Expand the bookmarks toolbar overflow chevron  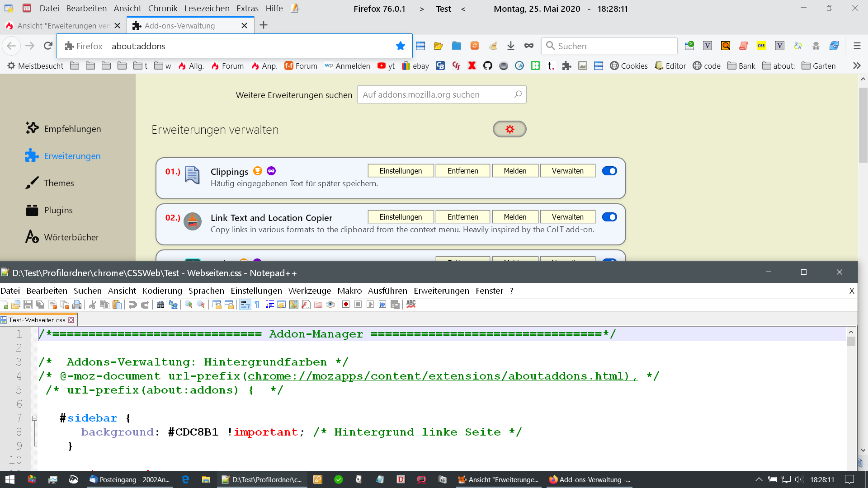(x=856, y=66)
